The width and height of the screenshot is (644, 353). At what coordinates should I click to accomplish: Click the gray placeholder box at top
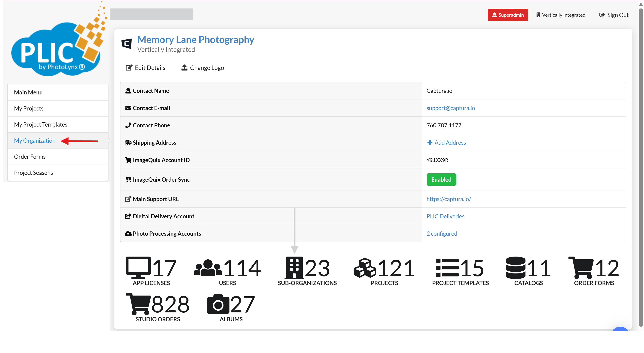(152, 14)
